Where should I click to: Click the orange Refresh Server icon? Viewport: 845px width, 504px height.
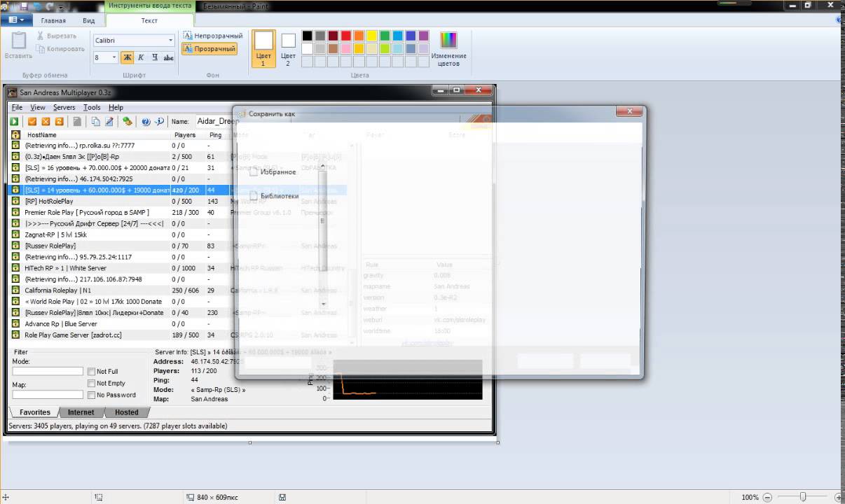pyautogui.click(x=59, y=121)
